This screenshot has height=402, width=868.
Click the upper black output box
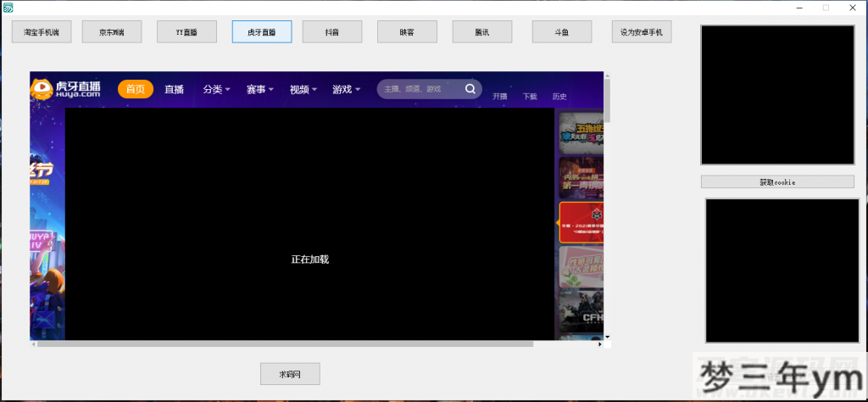777,95
